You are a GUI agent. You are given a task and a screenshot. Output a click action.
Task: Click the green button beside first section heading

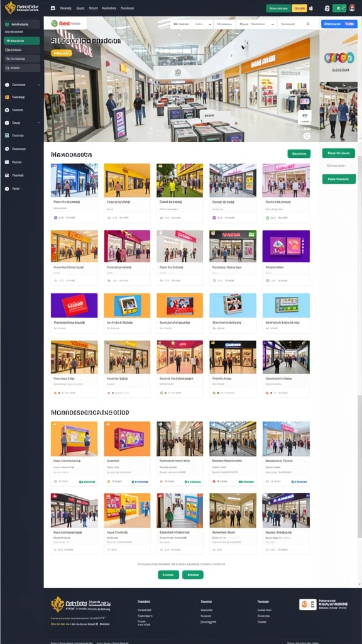(x=299, y=153)
